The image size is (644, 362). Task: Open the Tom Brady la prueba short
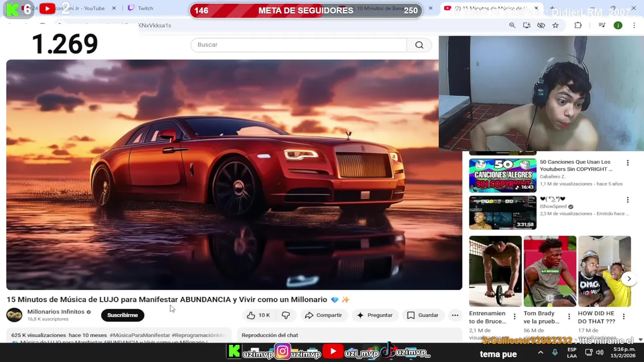[550, 271]
